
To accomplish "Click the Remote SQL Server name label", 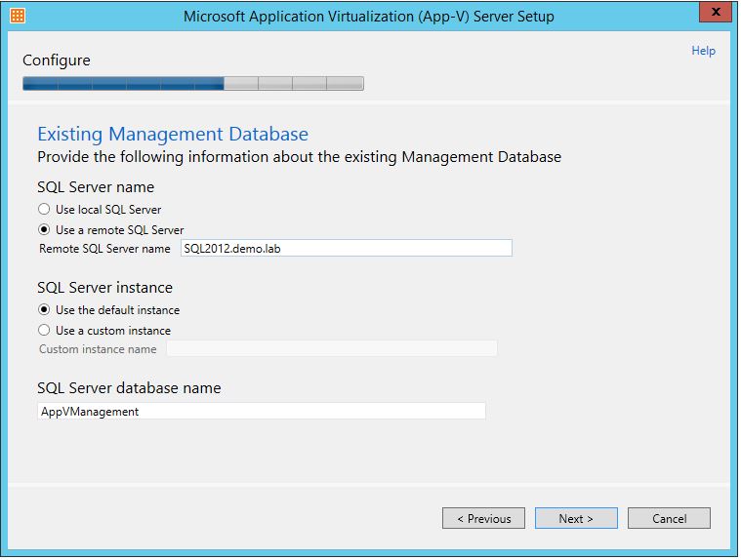I will (104, 249).
